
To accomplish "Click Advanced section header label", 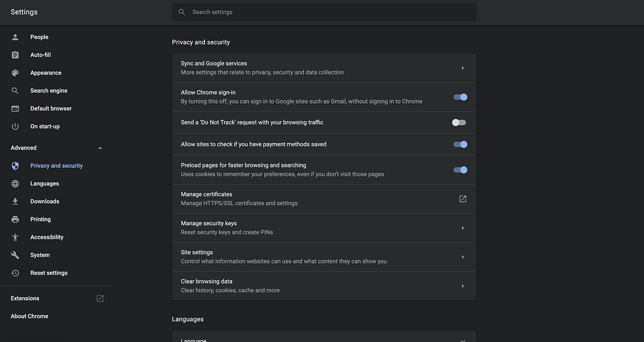I will pos(24,148).
